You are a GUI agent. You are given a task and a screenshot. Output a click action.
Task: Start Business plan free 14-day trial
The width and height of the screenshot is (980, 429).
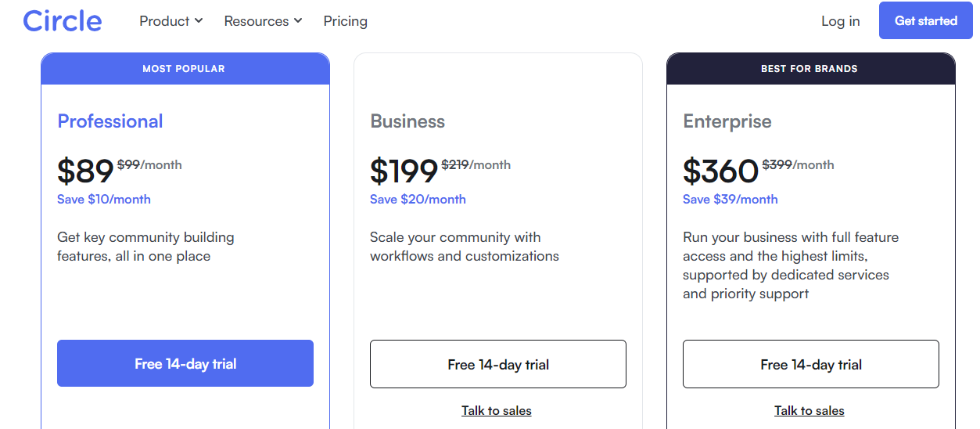click(x=498, y=364)
